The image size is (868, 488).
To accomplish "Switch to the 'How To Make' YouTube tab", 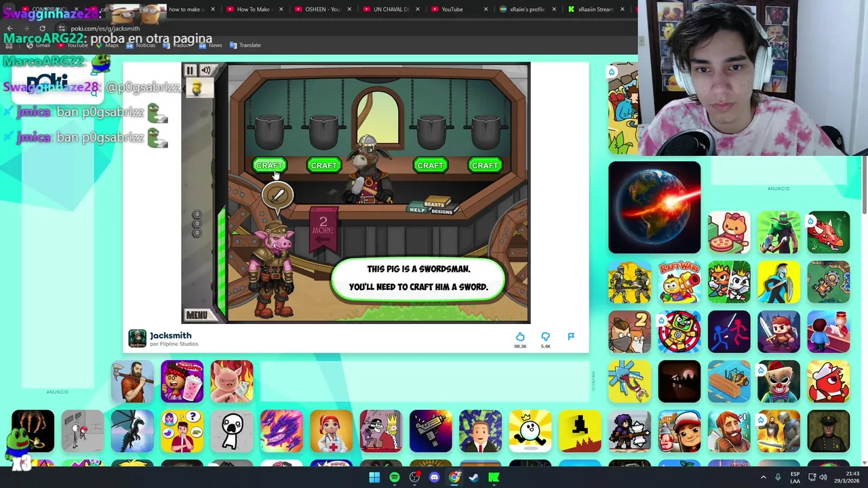I will point(254,9).
